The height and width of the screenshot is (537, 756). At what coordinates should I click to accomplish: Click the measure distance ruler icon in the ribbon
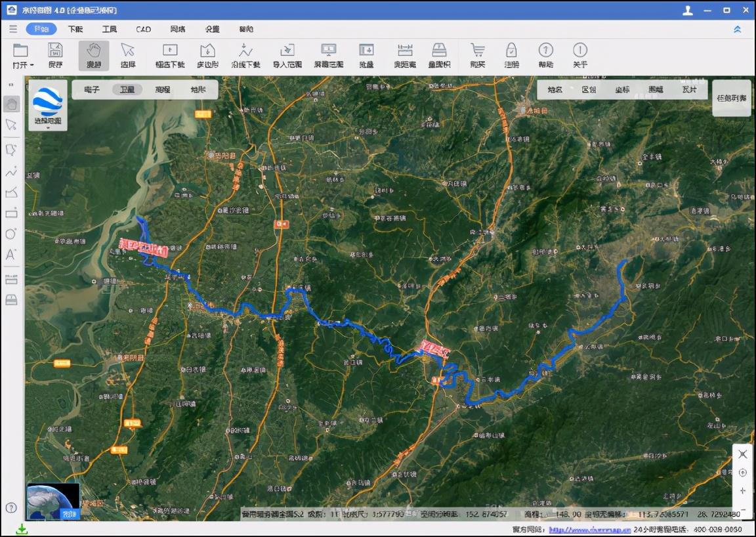point(405,50)
